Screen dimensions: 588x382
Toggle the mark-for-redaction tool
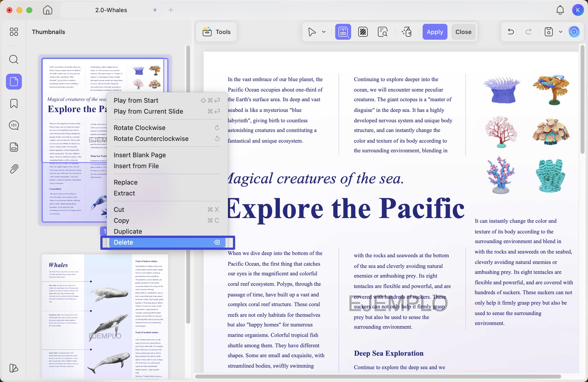tap(343, 32)
